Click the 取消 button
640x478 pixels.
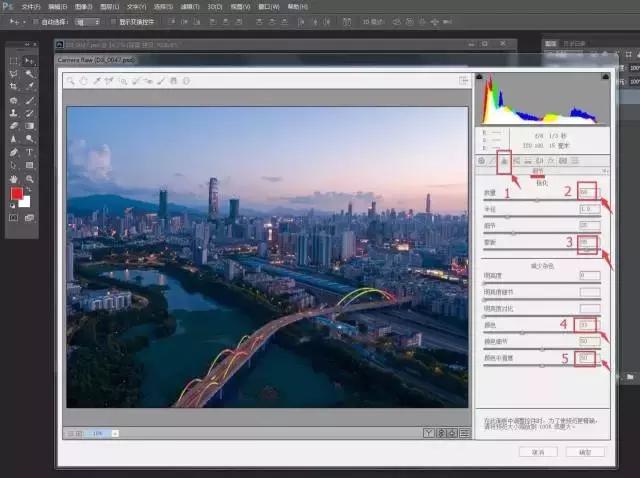click(x=538, y=452)
